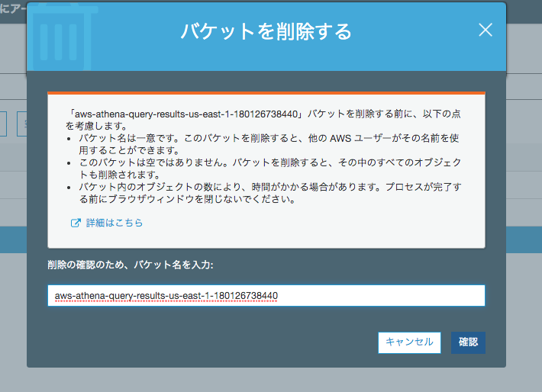The width and height of the screenshot is (542, 392).
Task: Close the バケットを削除する dialog with X
Action: (x=486, y=30)
